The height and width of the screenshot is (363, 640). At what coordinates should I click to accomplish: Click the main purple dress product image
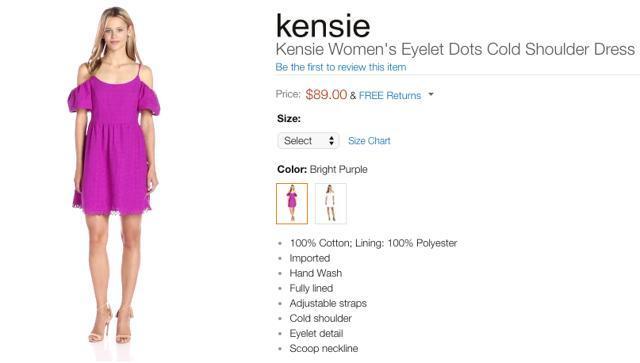click(x=114, y=176)
